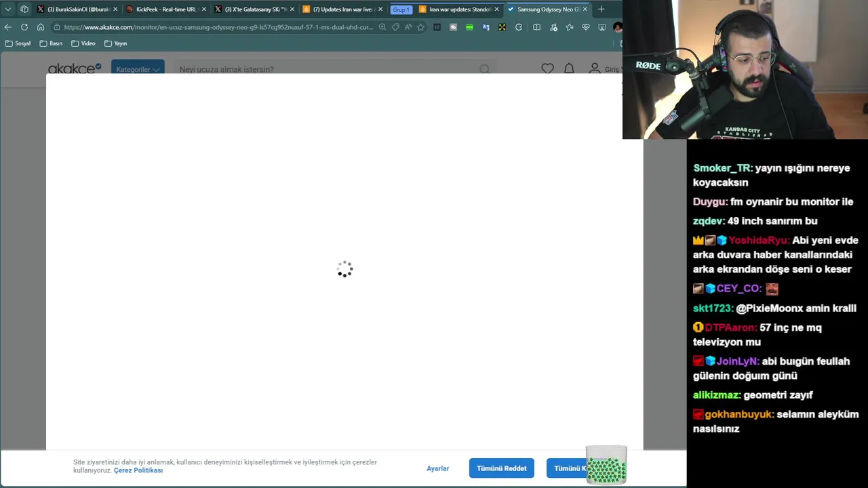Image resolution: width=868 pixels, height=488 pixels.
Task: Open the green NDI extension icon
Action: pos(469,27)
